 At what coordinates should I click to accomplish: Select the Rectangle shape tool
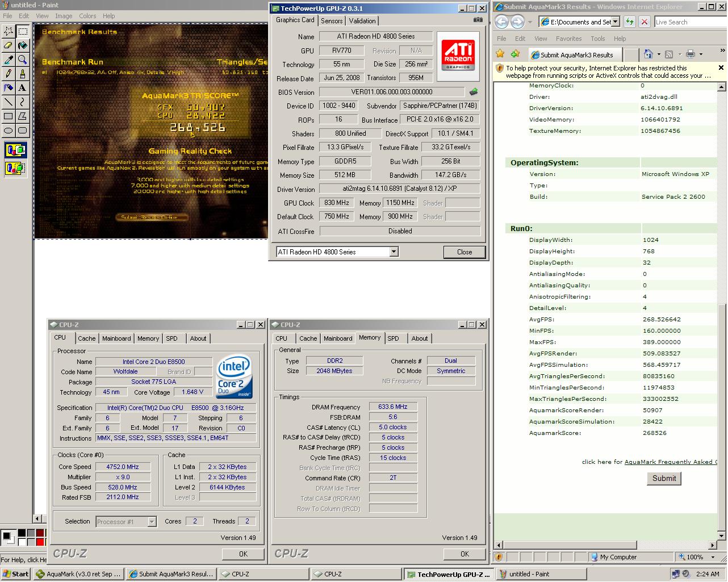[9, 116]
